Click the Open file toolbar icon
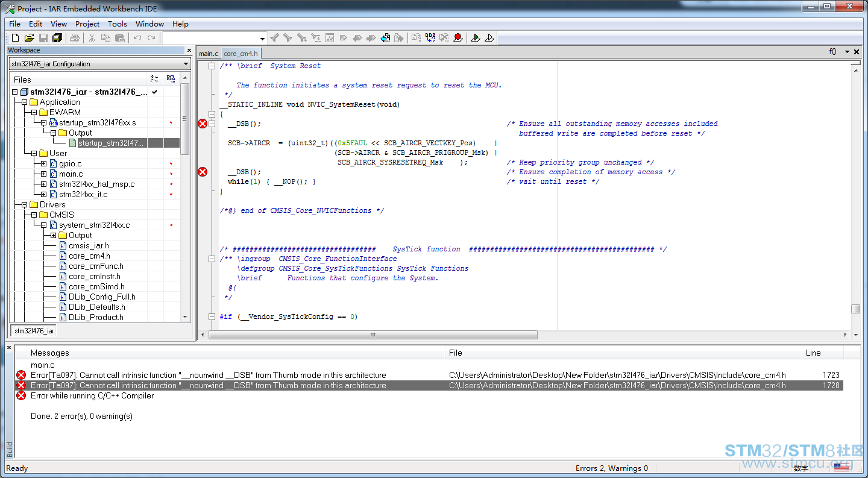 point(29,38)
